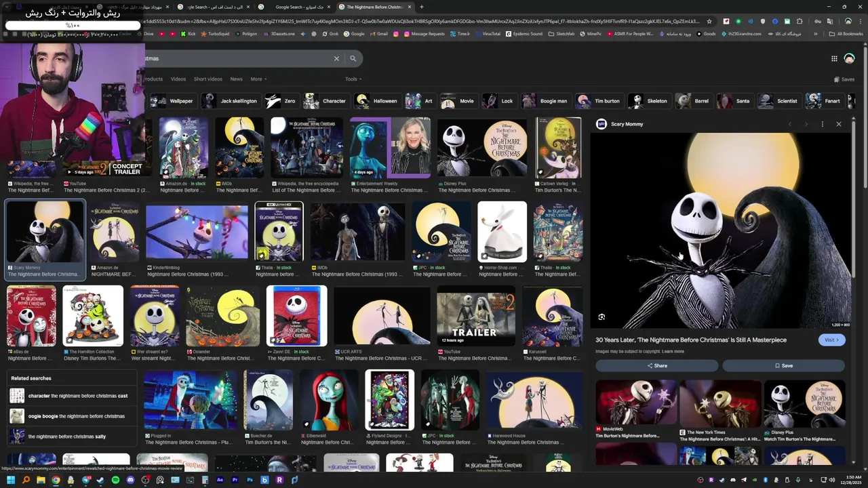Click the Visit button in preview
868x488 pixels.
point(831,340)
